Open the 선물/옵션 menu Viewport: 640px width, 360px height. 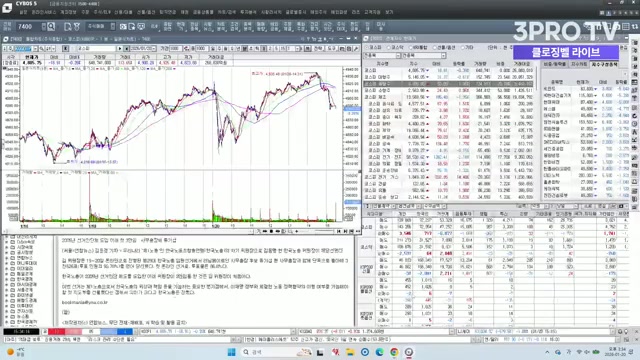pos(146,13)
